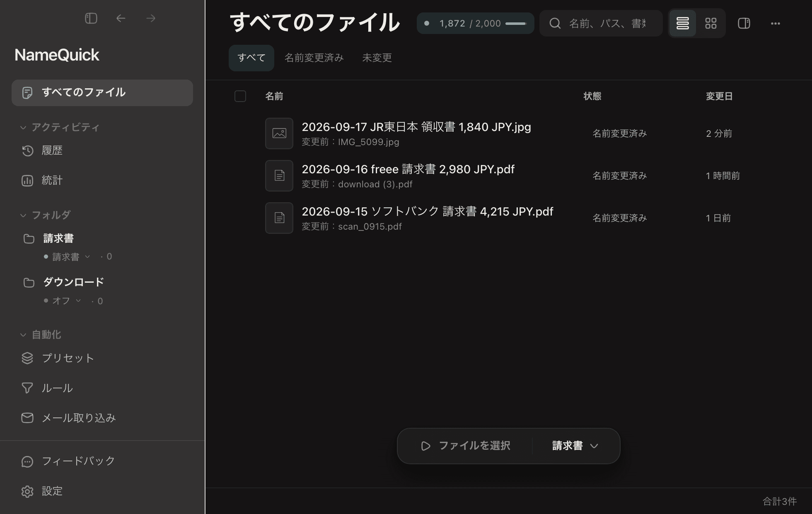The height and width of the screenshot is (514, 812).
Task: Sort by the 変更日 column header
Action: click(x=719, y=96)
